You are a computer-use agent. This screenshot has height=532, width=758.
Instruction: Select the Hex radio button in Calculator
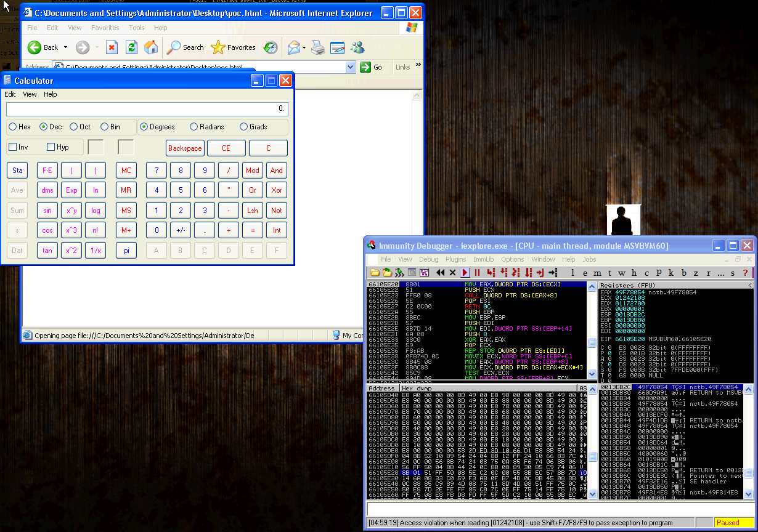click(13, 127)
